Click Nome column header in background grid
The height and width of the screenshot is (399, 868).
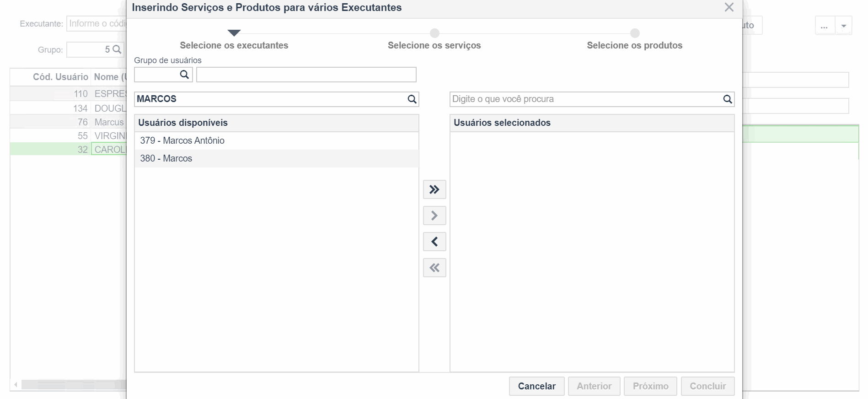point(108,77)
